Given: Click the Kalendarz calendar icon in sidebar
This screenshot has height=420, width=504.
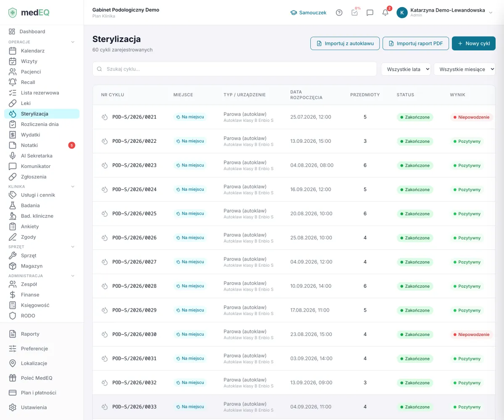Looking at the screenshot, I should [x=13, y=51].
